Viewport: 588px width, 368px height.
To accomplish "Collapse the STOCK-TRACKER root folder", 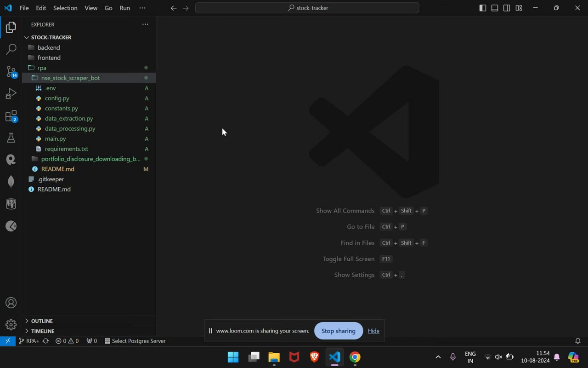I will point(89,37).
